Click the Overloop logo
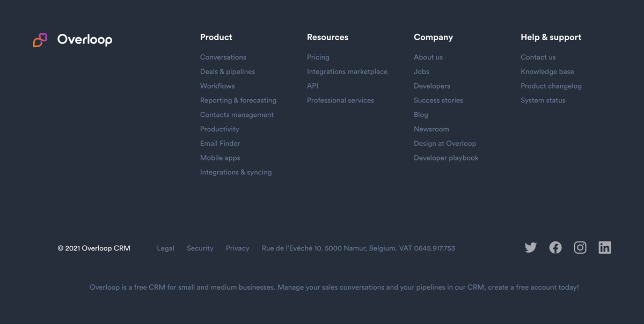 tap(72, 39)
